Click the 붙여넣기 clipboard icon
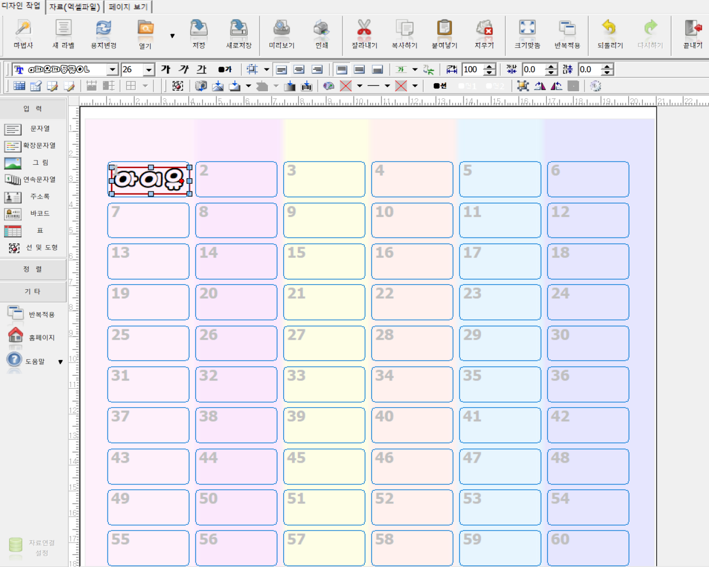The height and width of the screenshot is (567, 709). tap(444, 33)
